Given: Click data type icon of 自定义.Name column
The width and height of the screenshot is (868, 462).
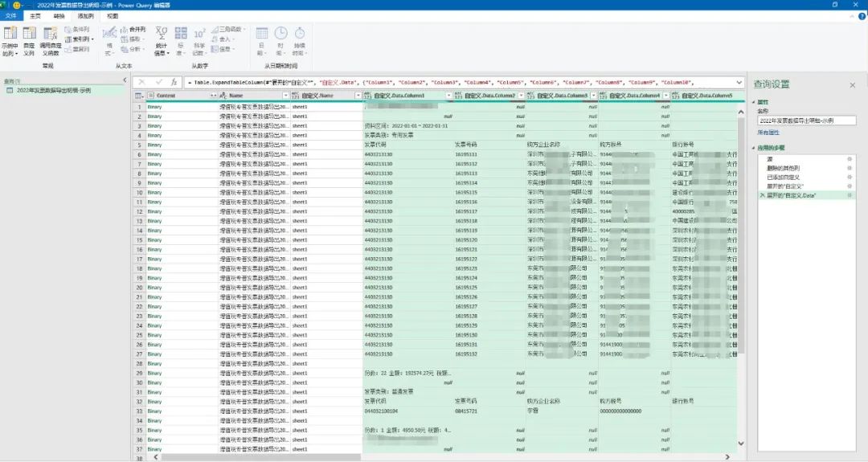Looking at the screenshot, I should tap(295, 96).
